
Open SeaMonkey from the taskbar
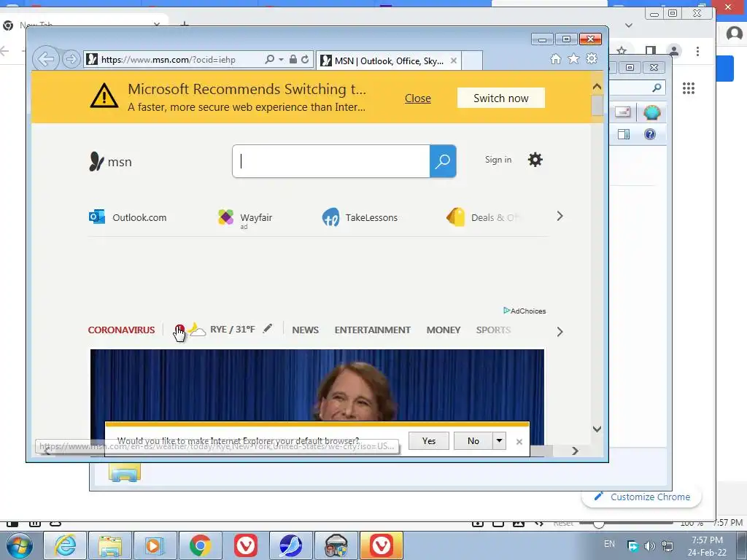(x=290, y=545)
